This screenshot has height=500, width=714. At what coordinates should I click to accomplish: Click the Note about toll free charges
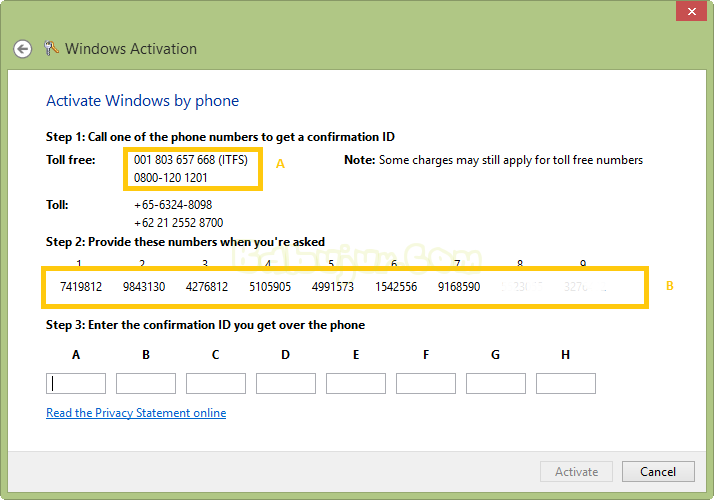[494, 160]
